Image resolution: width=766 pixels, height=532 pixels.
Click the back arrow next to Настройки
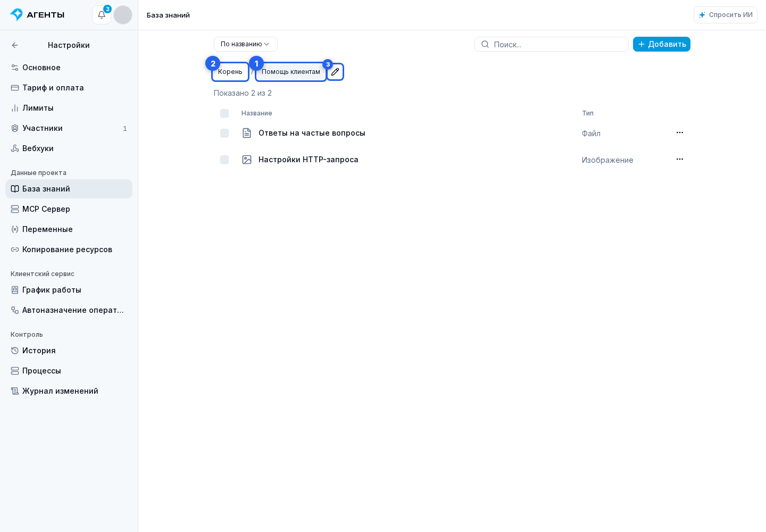pos(15,45)
